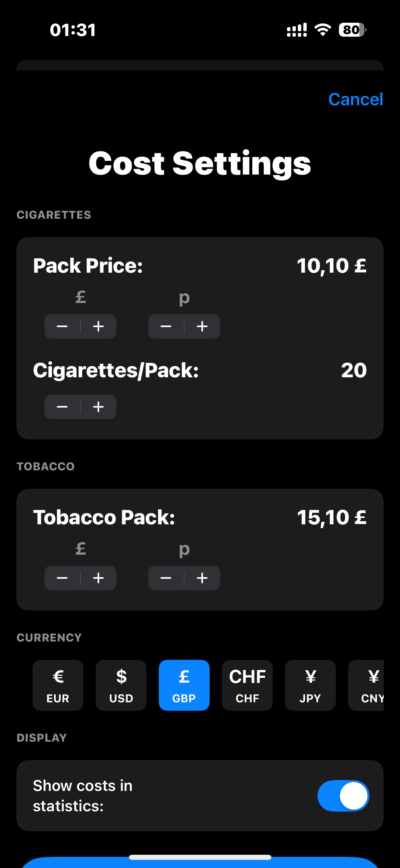Screen dimensions: 400x868
Task: Increase tobacco pack price pence
Action: [202, 578]
